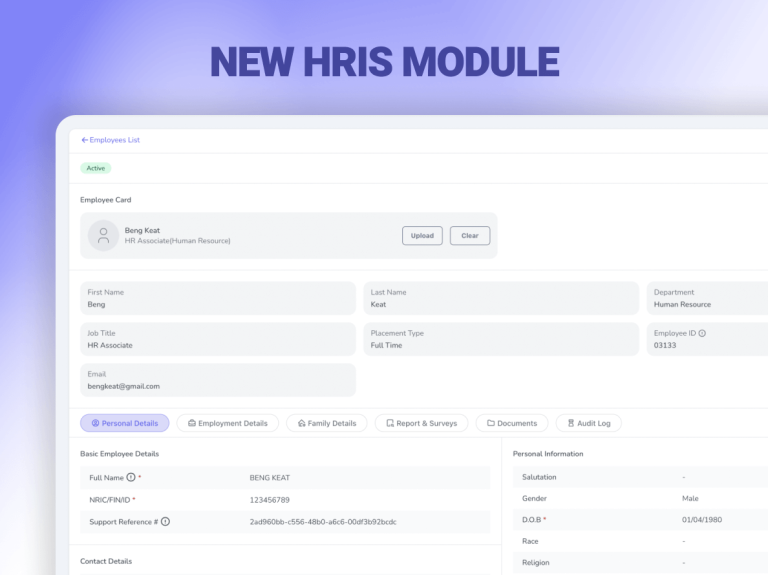
Task: Click the back arrow beside Employees List
Action: click(85, 140)
